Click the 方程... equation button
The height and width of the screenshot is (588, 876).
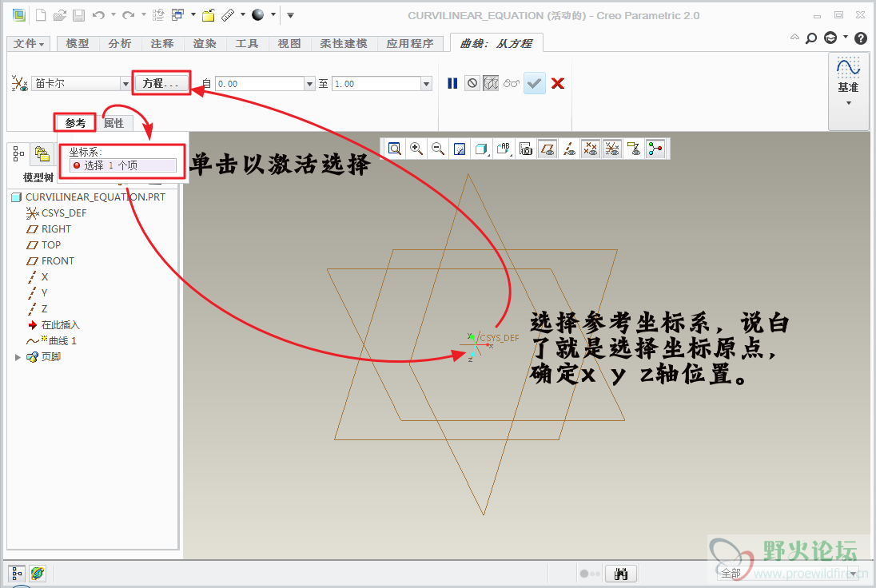[162, 83]
